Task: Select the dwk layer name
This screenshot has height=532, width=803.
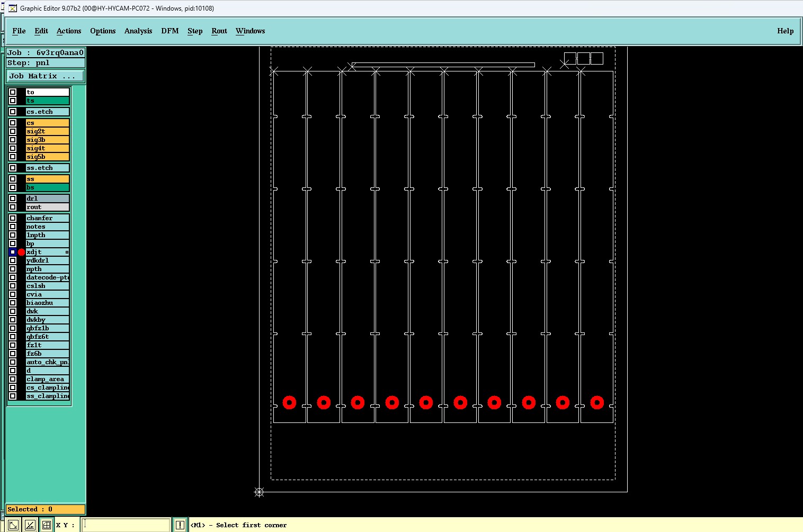Action: pos(48,311)
